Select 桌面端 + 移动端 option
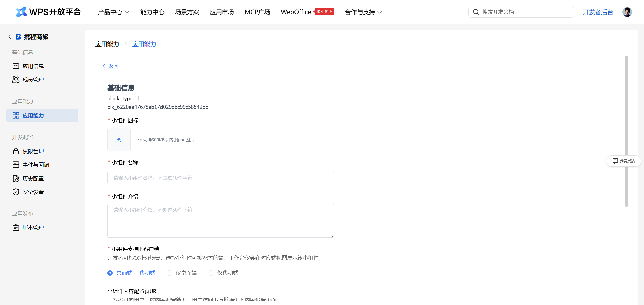 [x=110, y=273]
